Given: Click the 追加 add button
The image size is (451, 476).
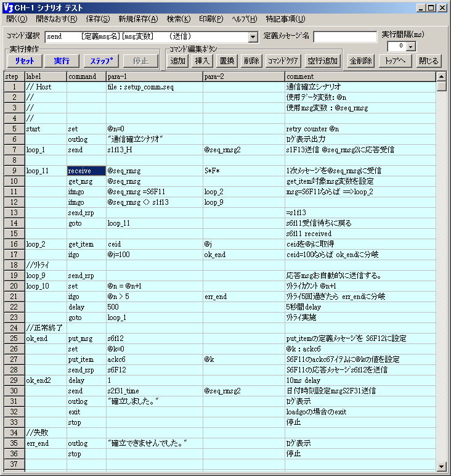Looking at the screenshot, I should 177,60.
